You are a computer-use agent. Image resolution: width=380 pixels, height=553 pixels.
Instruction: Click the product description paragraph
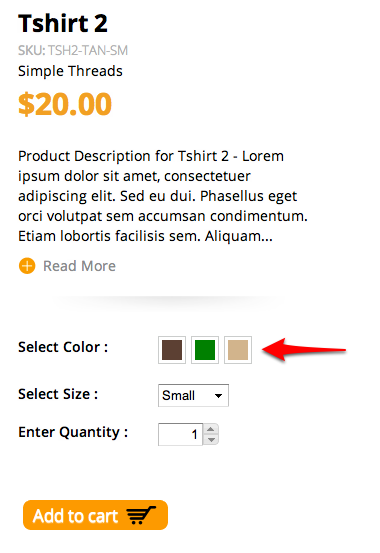[x=163, y=196]
